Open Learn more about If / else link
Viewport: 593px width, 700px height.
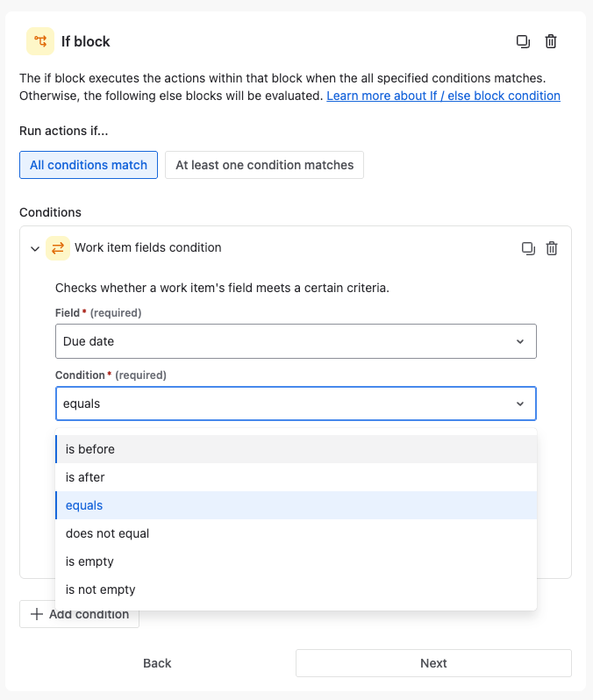pyautogui.click(x=443, y=96)
